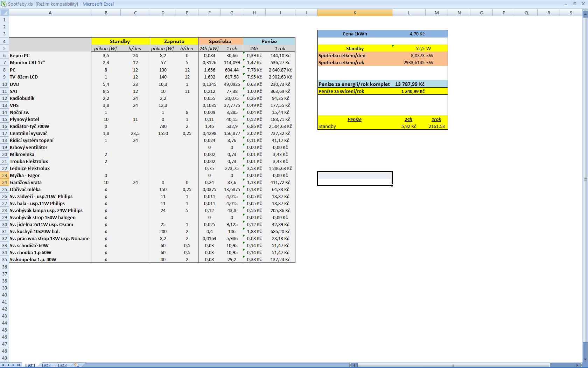Select the yellow Standby header cell

120,41
